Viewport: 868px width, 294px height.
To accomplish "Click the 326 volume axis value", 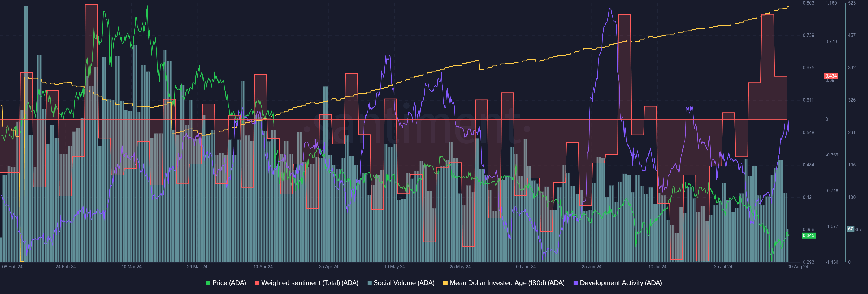I will pos(852,100).
